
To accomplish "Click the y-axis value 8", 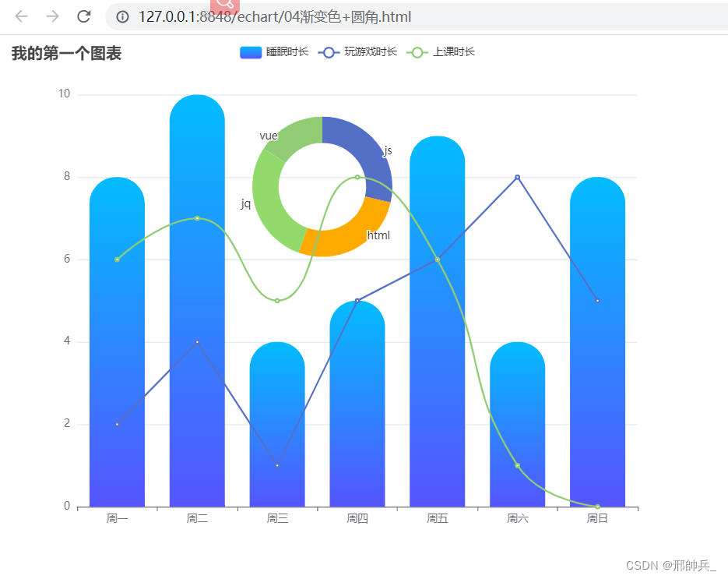I will coord(67,177).
